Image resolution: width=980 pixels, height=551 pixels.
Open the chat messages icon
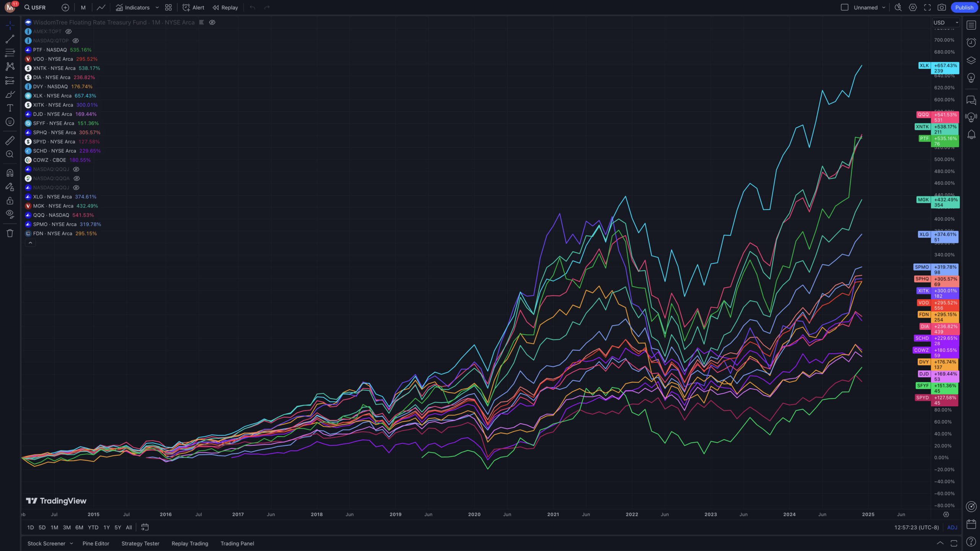pyautogui.click(x=971, y=100)
